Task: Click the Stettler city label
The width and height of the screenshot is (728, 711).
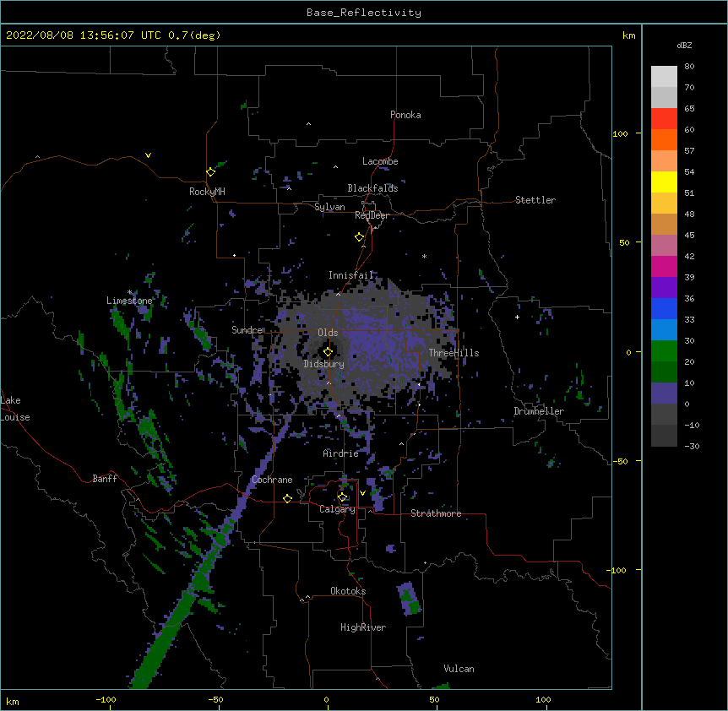Action: coord(535,200)
